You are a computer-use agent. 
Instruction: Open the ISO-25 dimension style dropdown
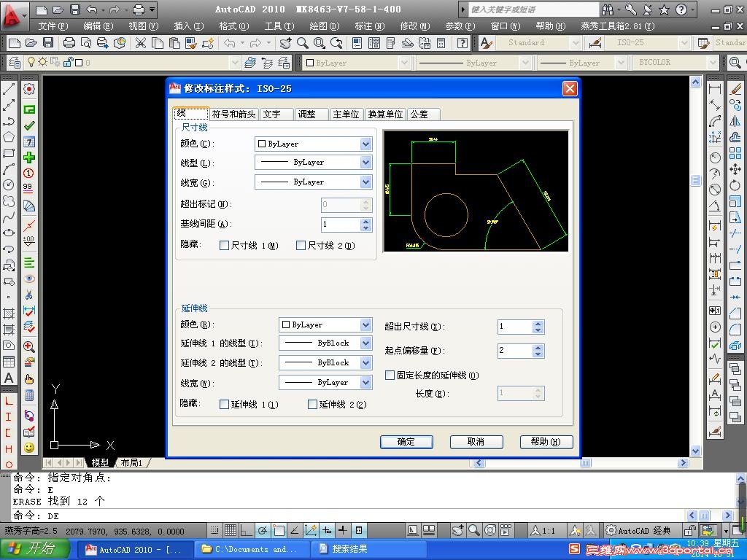tap(684, 43)
